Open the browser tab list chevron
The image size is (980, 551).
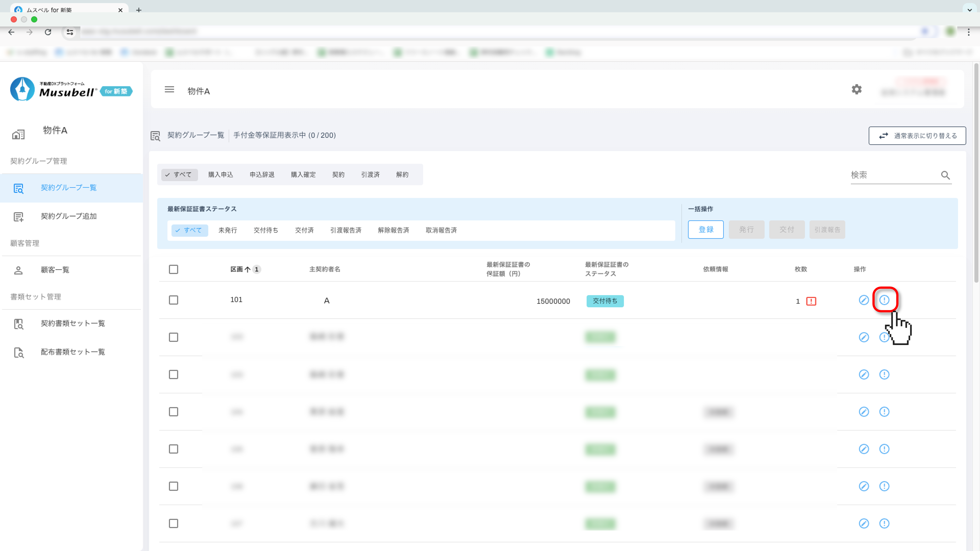click(969, 10)
